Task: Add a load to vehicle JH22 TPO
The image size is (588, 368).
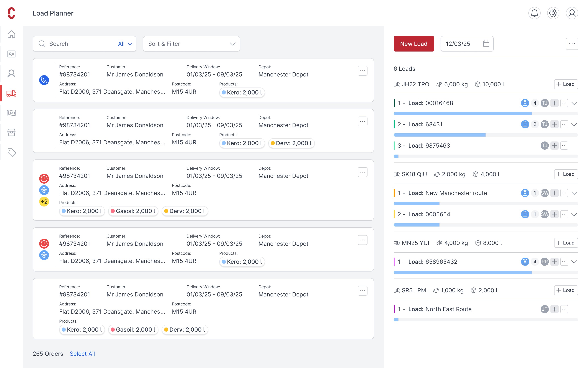Action: point(566,84)
